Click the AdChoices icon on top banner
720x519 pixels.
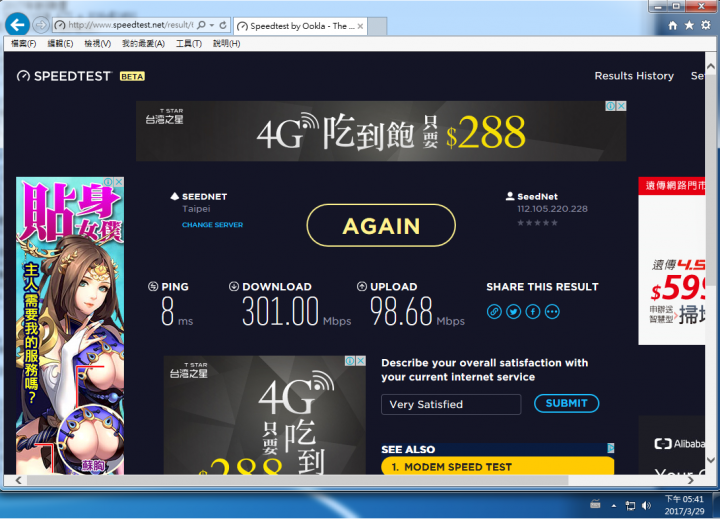click(610, 106)
